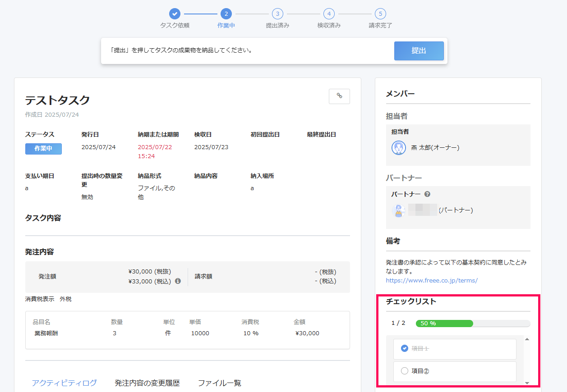Click the 50 % checklist progress bar

pyautogui.click(x=473, y=323)
